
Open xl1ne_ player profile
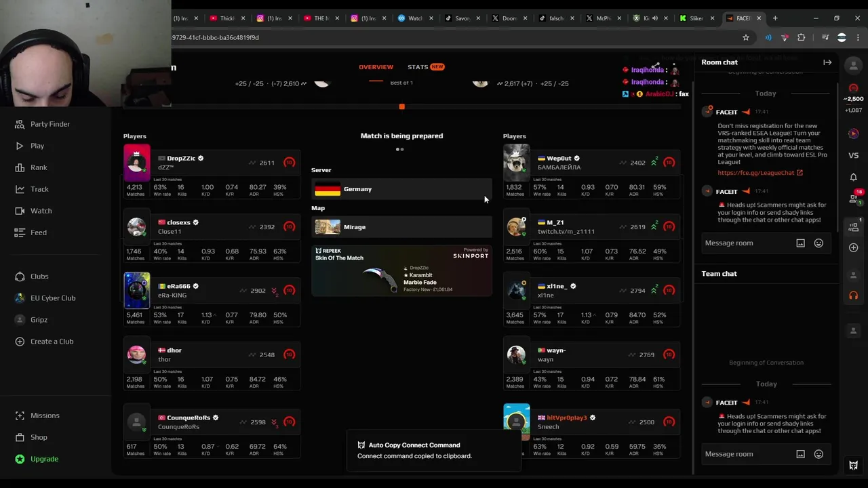tap(557, 287)
